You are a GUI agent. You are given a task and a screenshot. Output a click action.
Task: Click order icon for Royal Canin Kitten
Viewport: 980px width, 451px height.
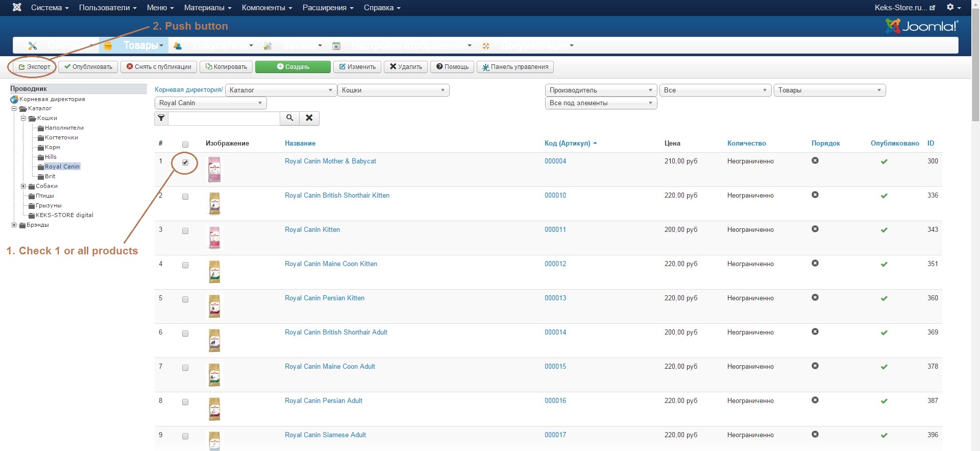tap(815, 229)
